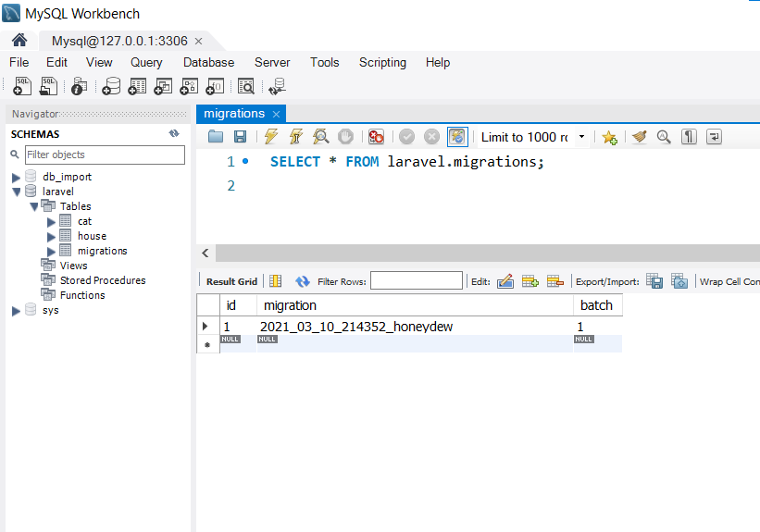Show the find panel magnifier icon
The width and height of the screenshot is (760, 532).
click(x=664, y=137)
